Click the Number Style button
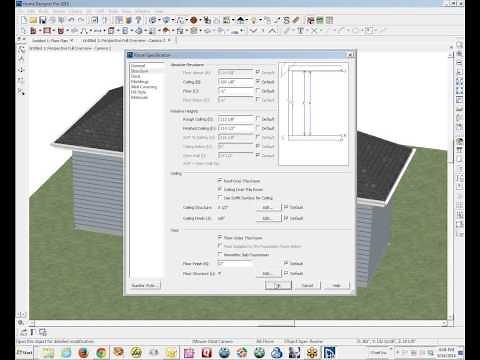Image resolution: width=480 pixels, height=360 pixels. point(145,285)
